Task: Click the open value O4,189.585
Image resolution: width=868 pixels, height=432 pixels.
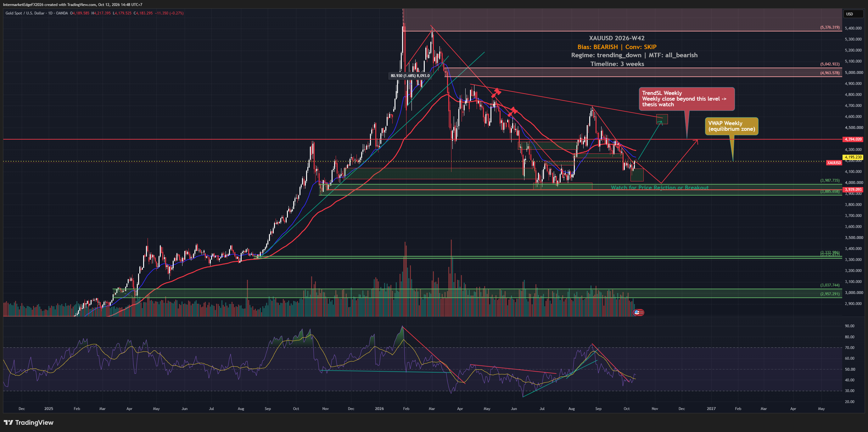Action: (x=80, y=13)
